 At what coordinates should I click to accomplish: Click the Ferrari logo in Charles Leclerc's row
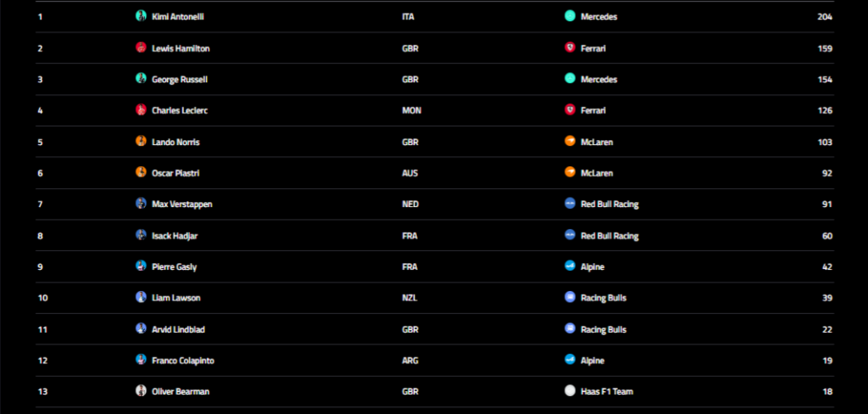click(570, 109)
